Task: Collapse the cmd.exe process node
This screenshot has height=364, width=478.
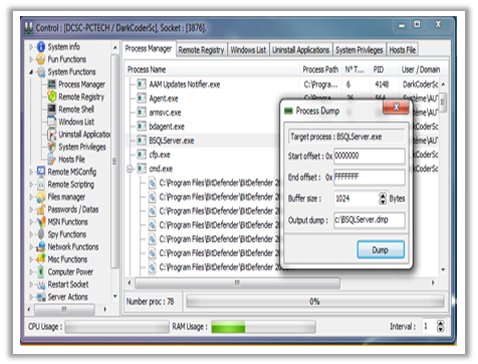Action: [x=130, y=169]
